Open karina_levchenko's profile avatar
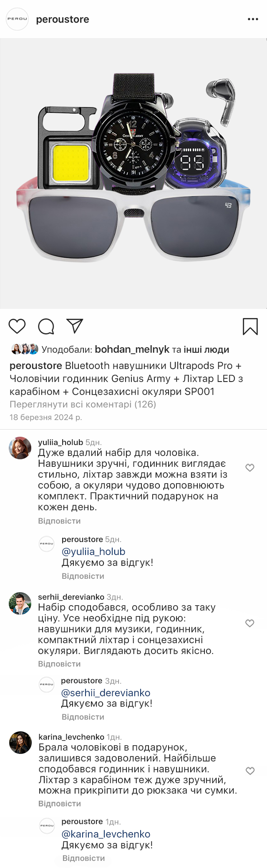Viewport: 267px width, 868px height. pyautogui.click(x=20, y=743)
